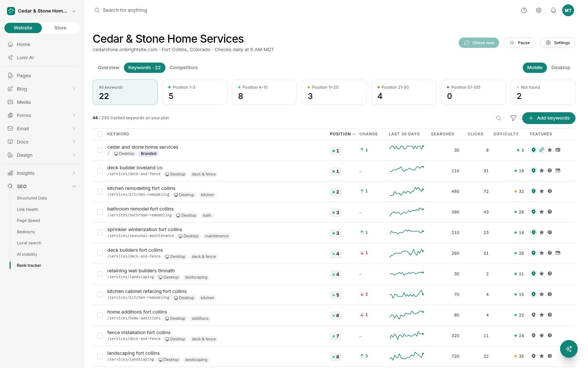Click the question icon for sprinkler winterization fort collins
This screenshot has width=588, height=368.
pyautogui.click(x=550, y=233)
